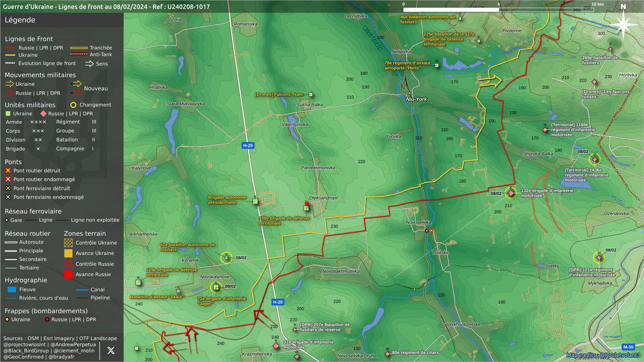Screen dimensions: 644x362
Task: Click the Pont ferroviaire endommagé legend icon
Action: pyautogui.click(x=8, y=197)
